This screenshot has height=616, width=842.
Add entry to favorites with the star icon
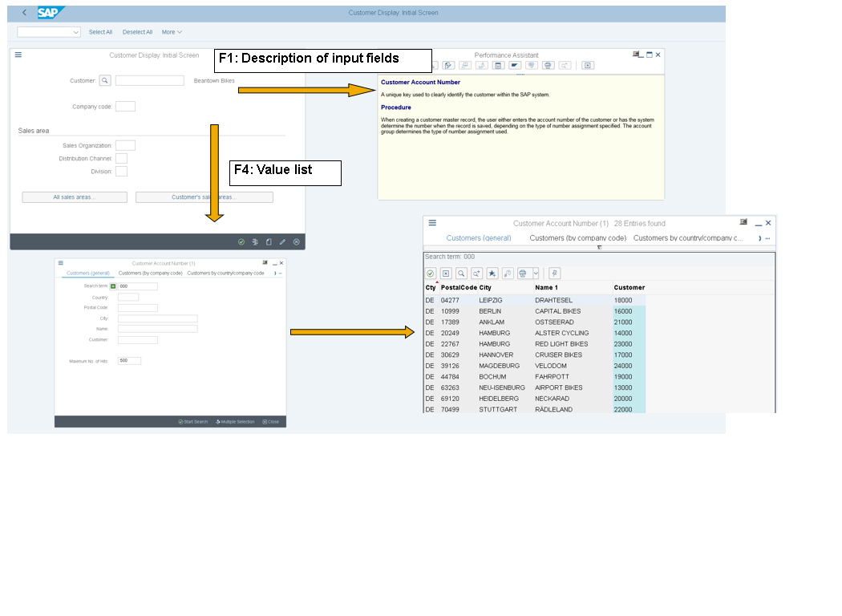[492, 273]
